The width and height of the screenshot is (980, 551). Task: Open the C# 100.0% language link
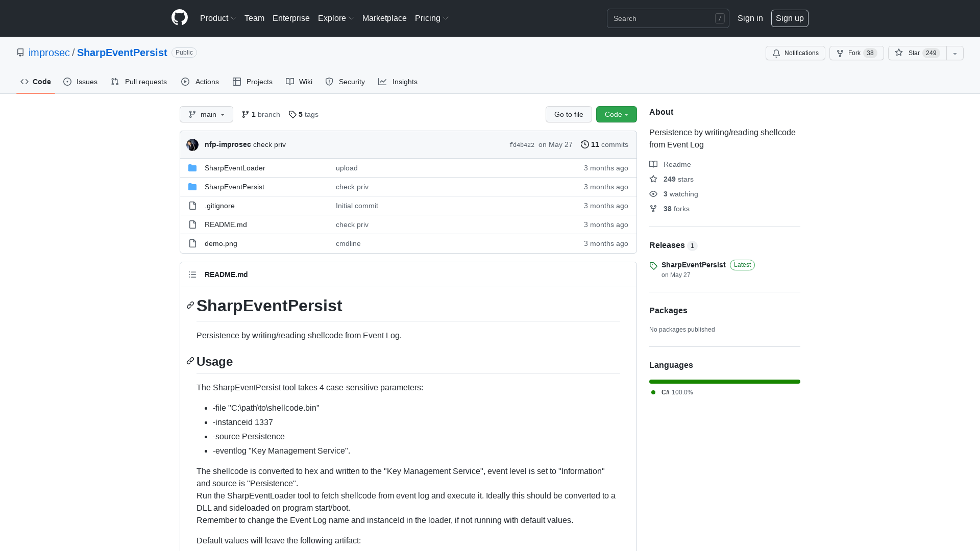[672, 392]
